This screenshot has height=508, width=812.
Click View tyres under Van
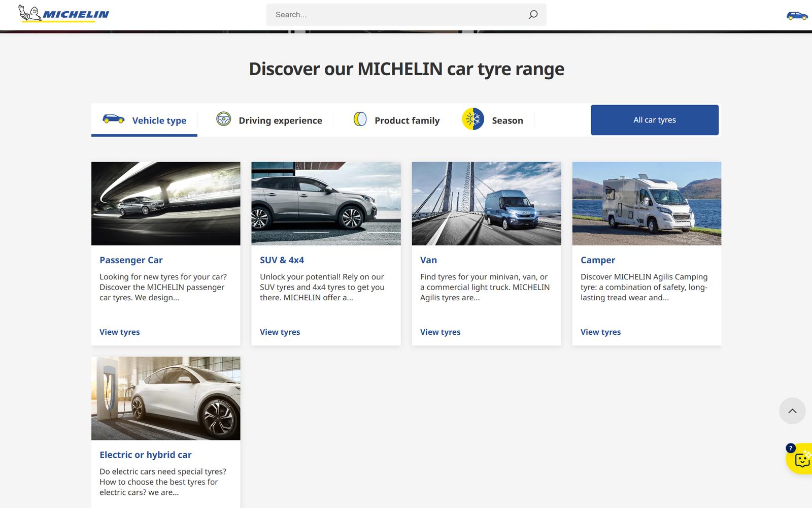pyautogui.click(x=441, y=332)
